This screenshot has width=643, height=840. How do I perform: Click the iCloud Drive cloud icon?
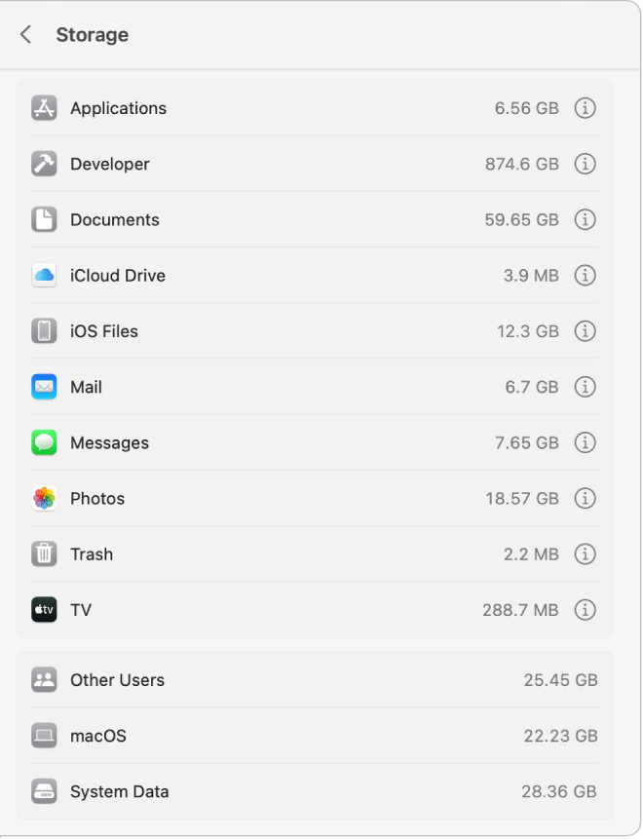(43, 275)
